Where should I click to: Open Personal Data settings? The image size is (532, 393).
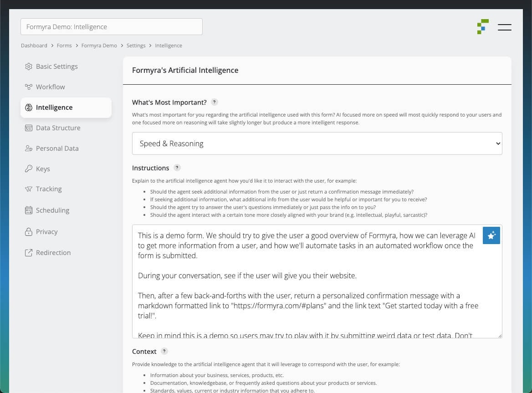pyautogui.click(x=66, y=148)
